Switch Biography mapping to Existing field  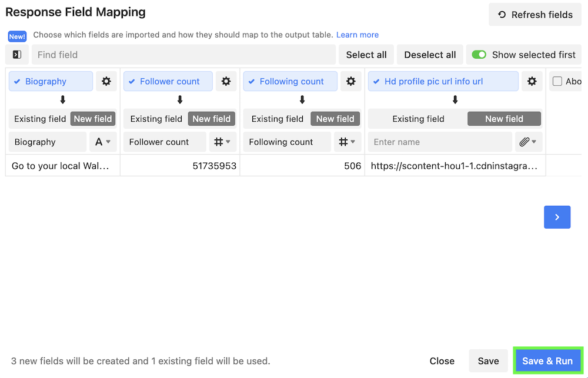[x=40, y=119]
